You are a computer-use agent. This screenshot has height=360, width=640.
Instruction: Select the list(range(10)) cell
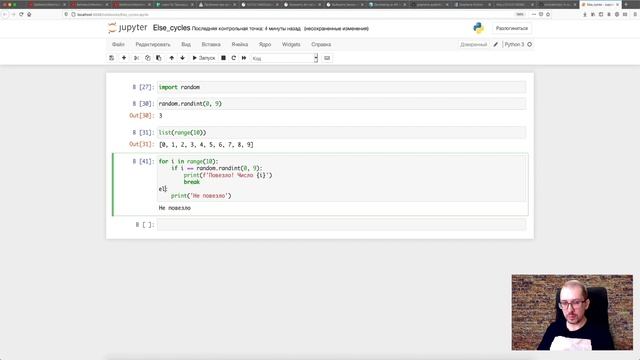[342, 132]
